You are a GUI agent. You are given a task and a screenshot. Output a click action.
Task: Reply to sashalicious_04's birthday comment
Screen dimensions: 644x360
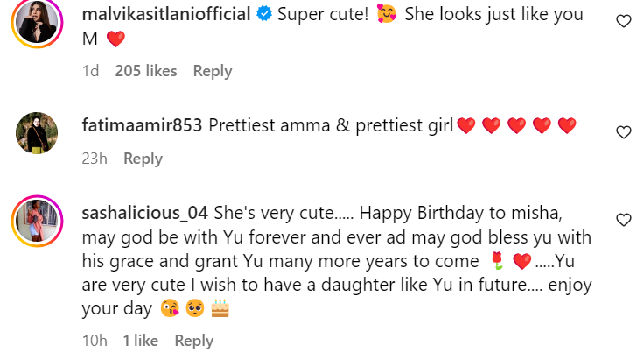pos(193,341)
